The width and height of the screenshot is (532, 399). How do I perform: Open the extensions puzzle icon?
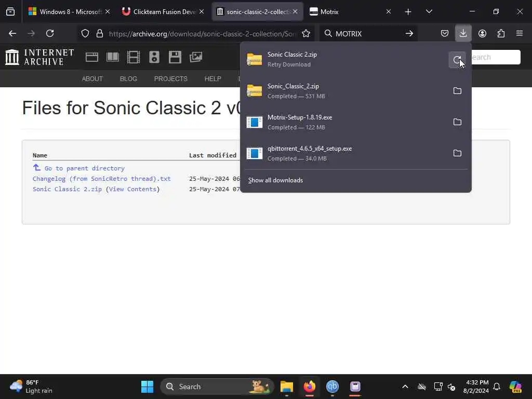(501, 33)
